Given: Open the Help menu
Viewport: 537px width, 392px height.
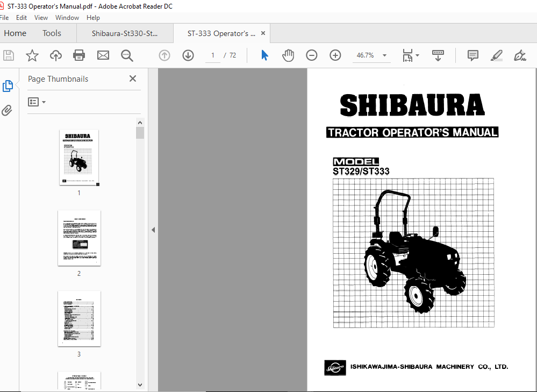Looking at the screenshot, I should pyautogui.click(x=93, y=17).
